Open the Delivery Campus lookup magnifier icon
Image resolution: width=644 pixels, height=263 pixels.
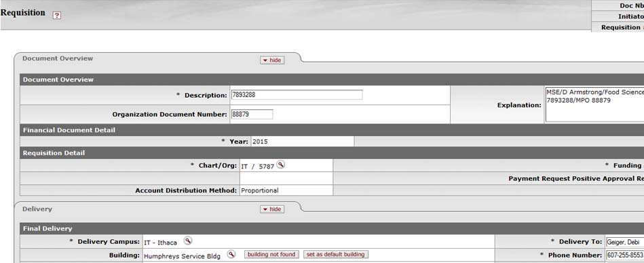tap(188, 241)
